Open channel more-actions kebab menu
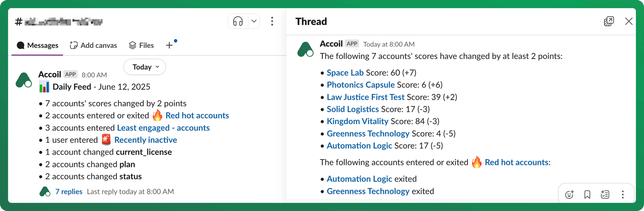 pyautogui.click(x=272, y=21)
